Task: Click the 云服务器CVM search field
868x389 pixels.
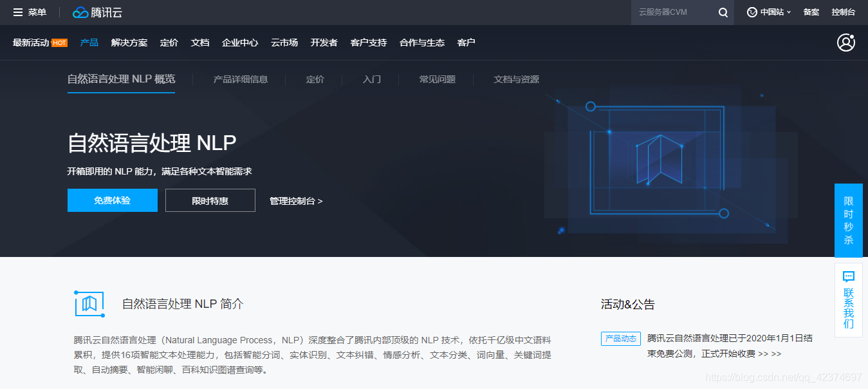Action: (674, 12)
